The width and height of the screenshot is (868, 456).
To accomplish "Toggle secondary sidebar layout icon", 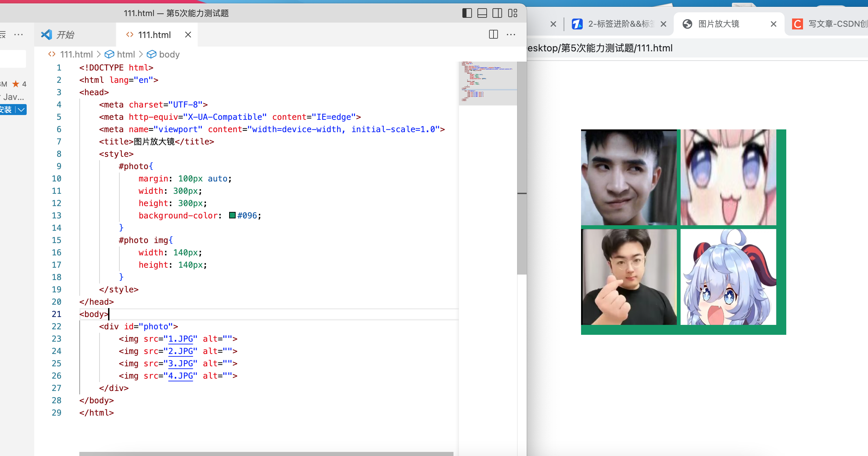I will 497,13.
